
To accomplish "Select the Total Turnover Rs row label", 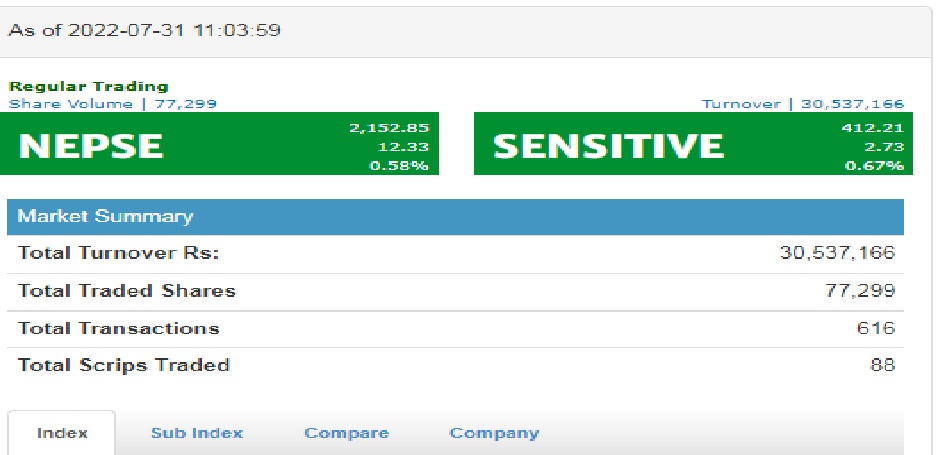I will (x=118, y=253).
